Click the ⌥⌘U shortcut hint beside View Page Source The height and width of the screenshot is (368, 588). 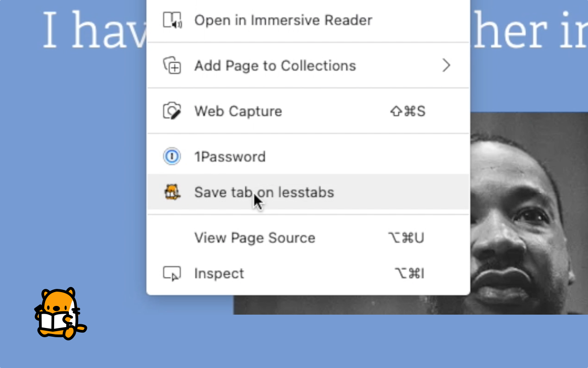(406, 238)
